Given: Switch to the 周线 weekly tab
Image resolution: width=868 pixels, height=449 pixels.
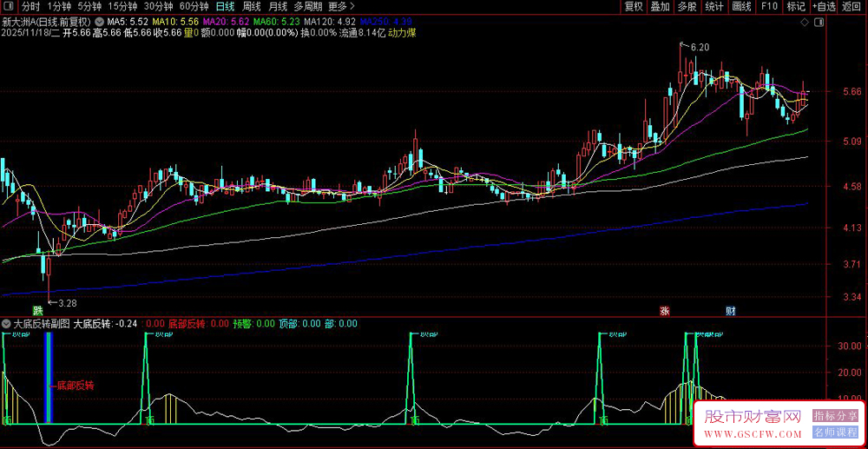Looking at the screenshot, I should [x=252, y=6].
